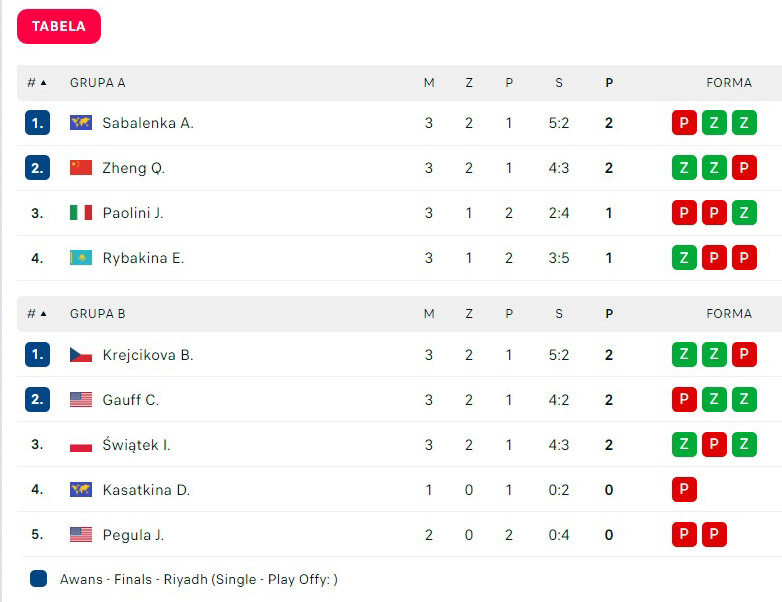The height and width of the screenshot is (602, 782).
Task: Sort Grupa A by rank arrow
Action: [x=43, y=83]
